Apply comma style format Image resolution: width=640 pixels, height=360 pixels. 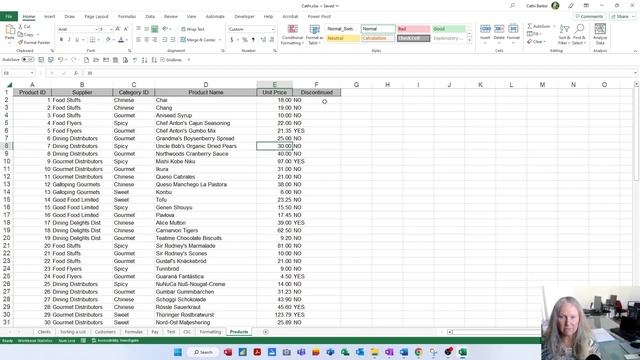click(253, 40)
